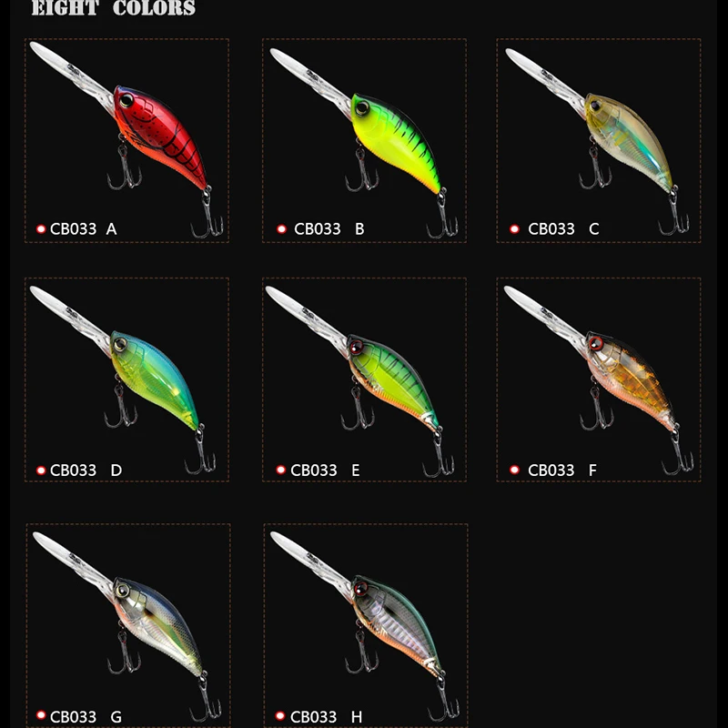Click the CB033 A label text

tap(84, 229)
